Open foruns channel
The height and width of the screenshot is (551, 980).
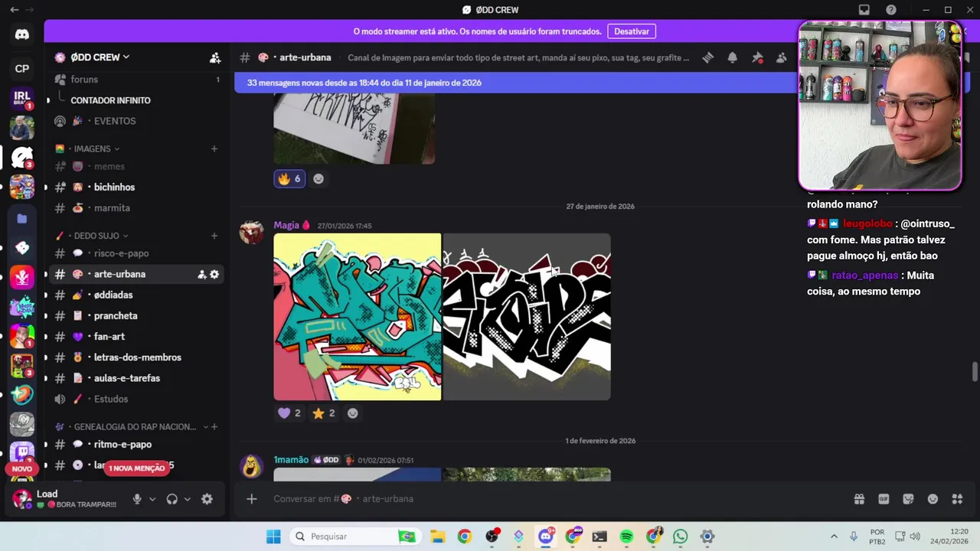tap(137, 80)
